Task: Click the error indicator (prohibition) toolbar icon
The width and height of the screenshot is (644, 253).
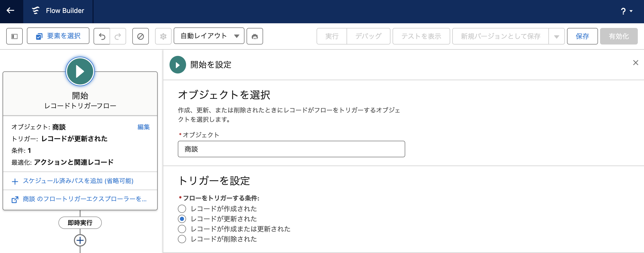Action: (140, 36)
